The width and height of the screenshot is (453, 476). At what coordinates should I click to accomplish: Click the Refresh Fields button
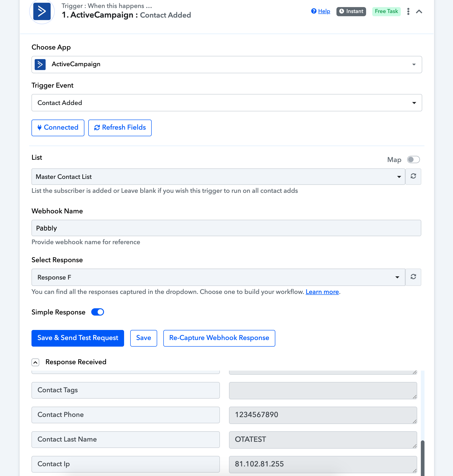[120, 128]
